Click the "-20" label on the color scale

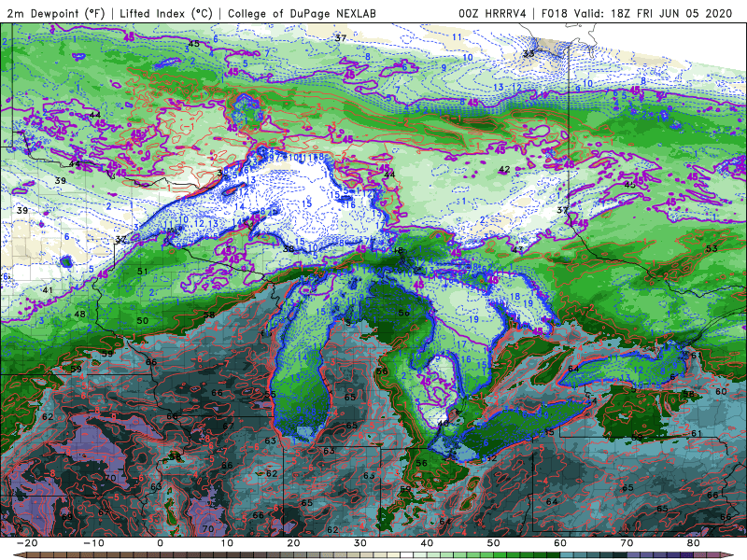point(27,543)
